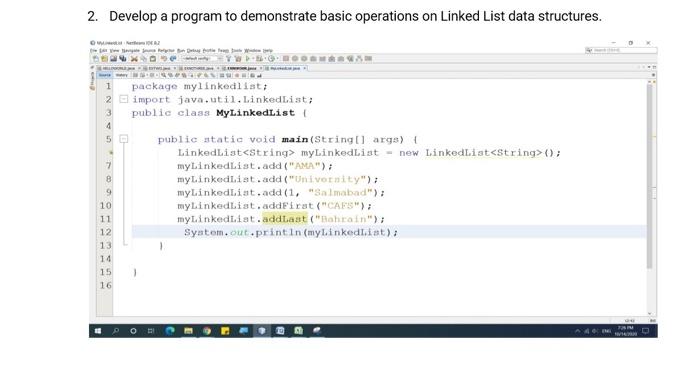Click the Build Project hammer icon

(229, 58)
